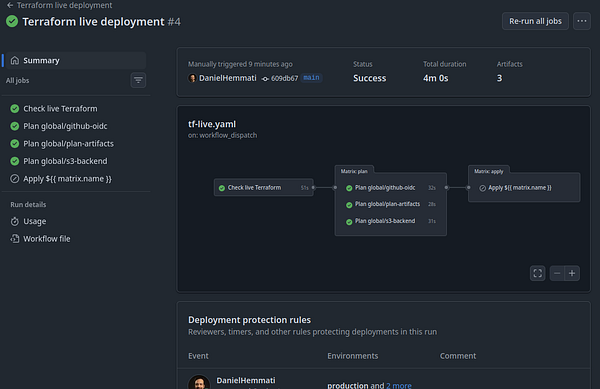600x389 pixels.
Task: Open Plan global/plan-artifacts job in sidebar
Action: (68, 143)
